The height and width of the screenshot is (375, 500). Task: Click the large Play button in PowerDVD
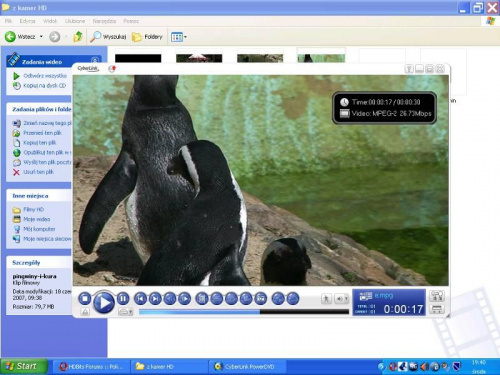104,302
